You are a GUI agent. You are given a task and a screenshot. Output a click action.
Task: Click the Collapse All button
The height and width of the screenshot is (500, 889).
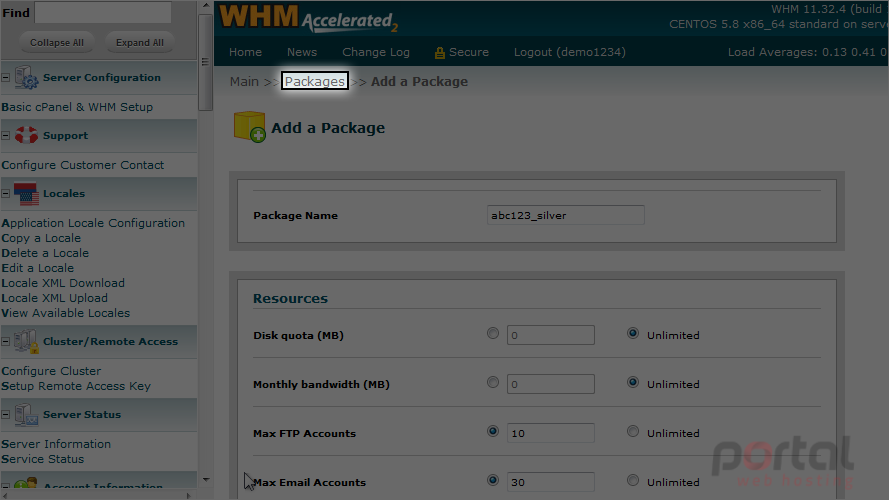[x=57, y=43]
